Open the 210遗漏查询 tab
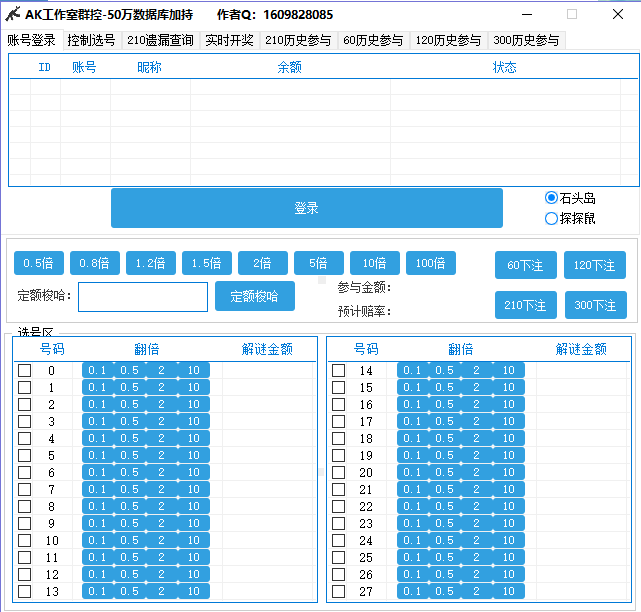 160,40
